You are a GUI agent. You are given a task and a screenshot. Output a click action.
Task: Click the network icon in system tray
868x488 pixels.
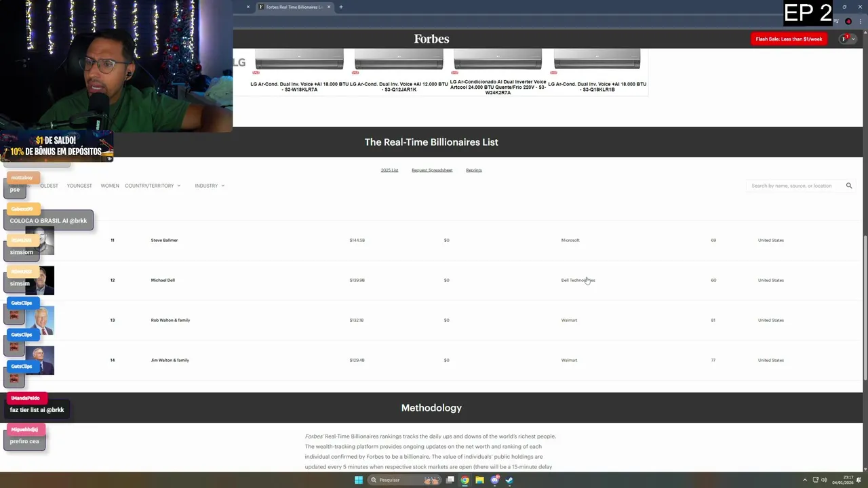(x=815, y=480)
